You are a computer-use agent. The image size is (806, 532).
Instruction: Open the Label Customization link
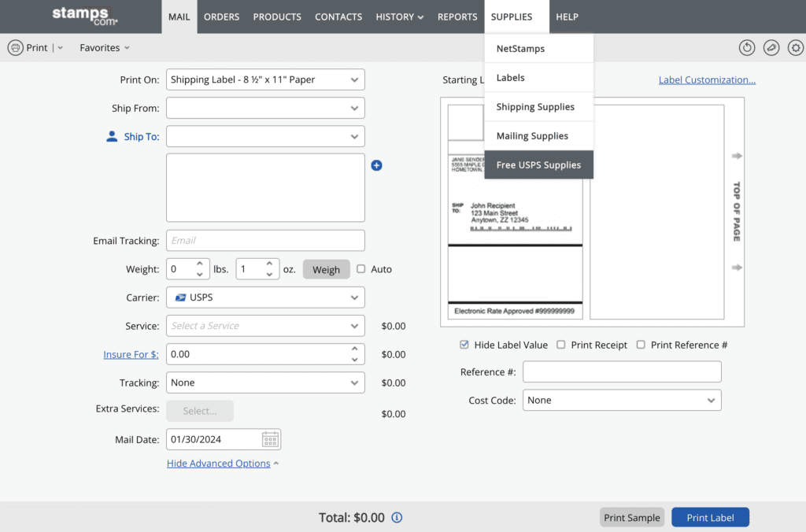[707, 79]
